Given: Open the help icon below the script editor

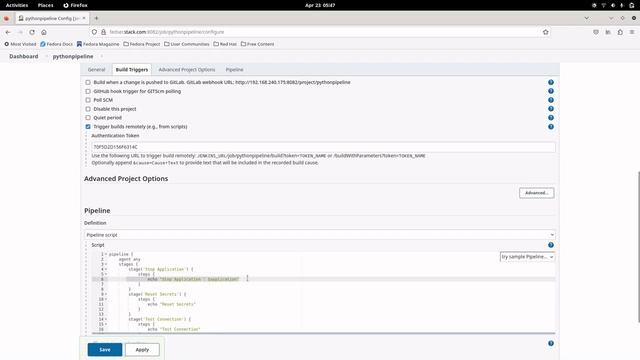Looking at the screenshot, I should (x=551, y=343).
